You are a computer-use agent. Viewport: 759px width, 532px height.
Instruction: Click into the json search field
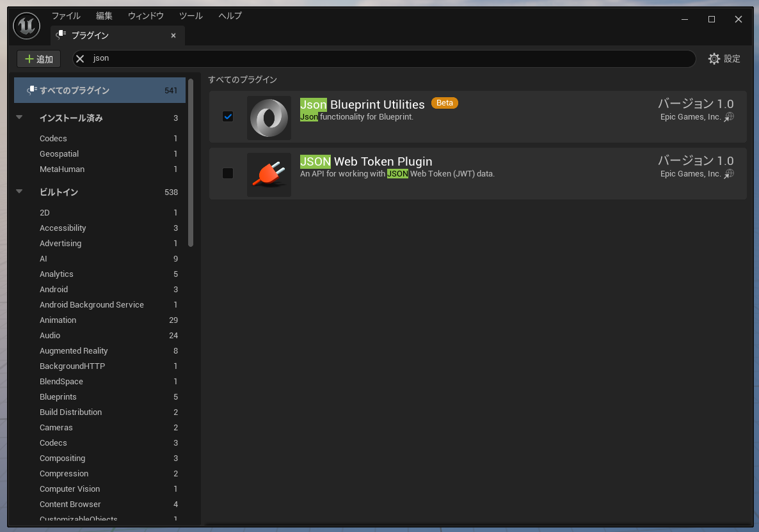click(384, 59)
